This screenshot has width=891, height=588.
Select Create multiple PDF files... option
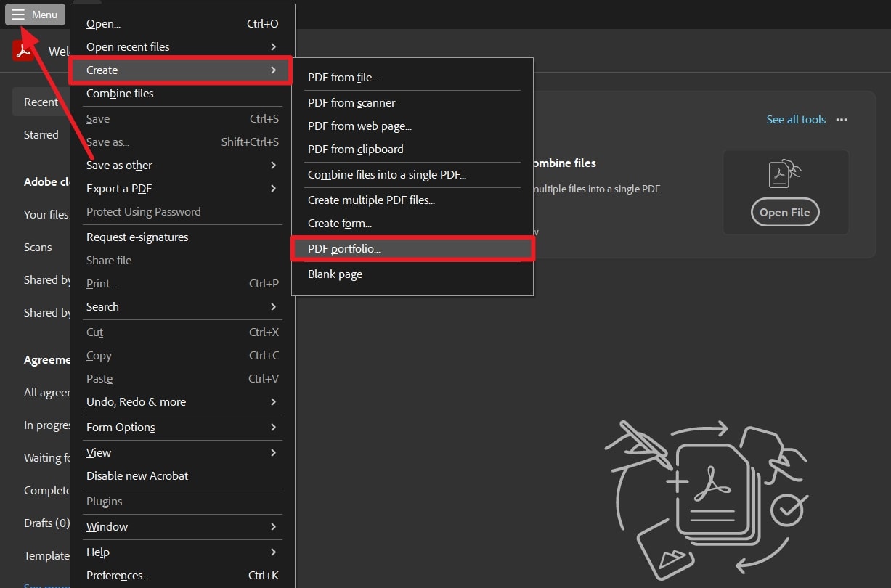click(412, 200)
